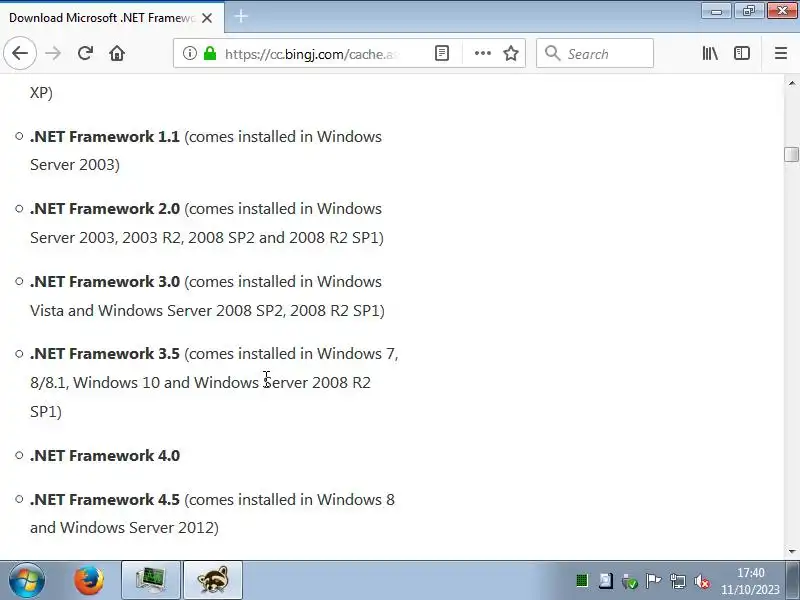Focus the Search input field

595,53
